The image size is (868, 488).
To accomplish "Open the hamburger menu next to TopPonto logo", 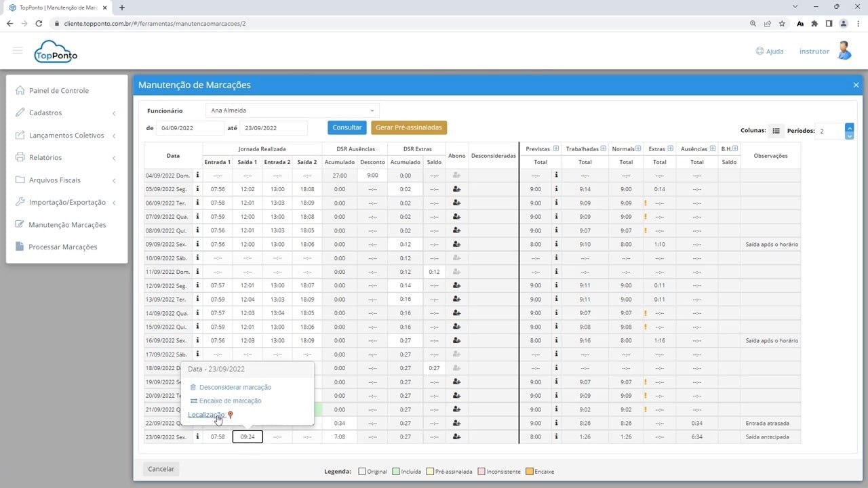I will coord(18,51).
